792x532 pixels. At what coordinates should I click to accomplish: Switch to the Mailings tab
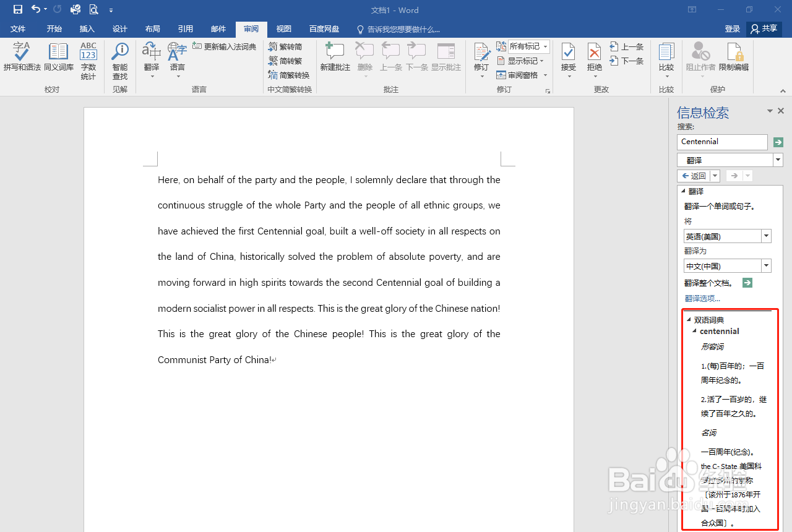pyautogui.click(x=218, y=29)
